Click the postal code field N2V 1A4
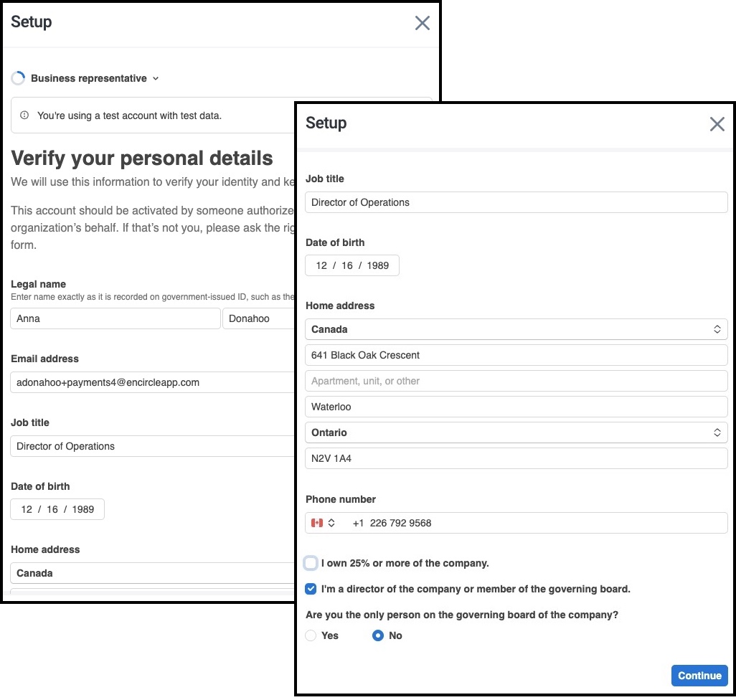Viewport: 736px width, 700px height. pos(516,458)
